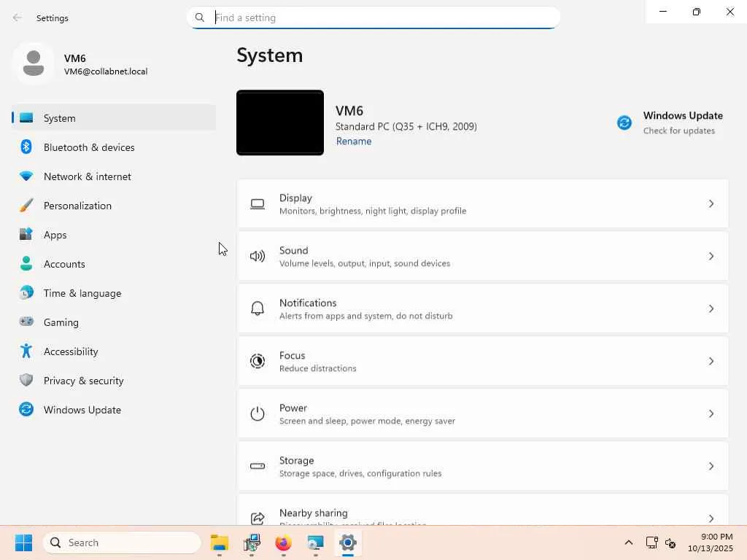Click the Display laptop icon
Image resolution: width=747 pixels, height=560 pixels.
258,204
